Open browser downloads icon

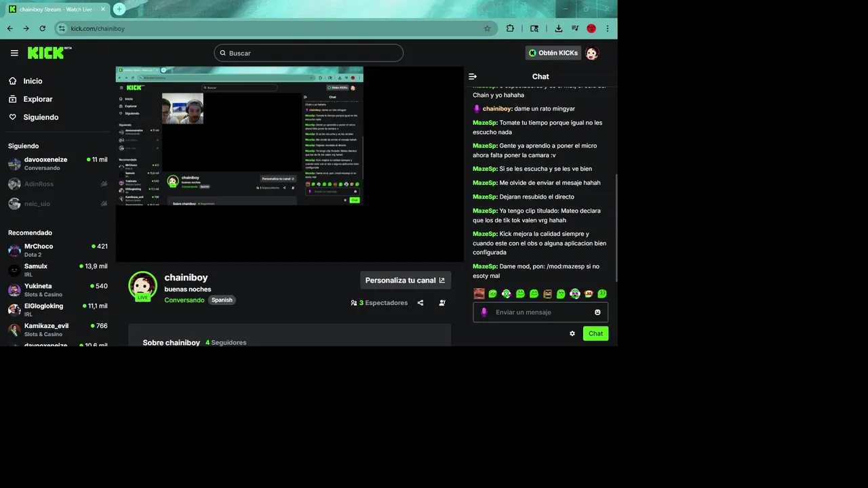point(559,28)
